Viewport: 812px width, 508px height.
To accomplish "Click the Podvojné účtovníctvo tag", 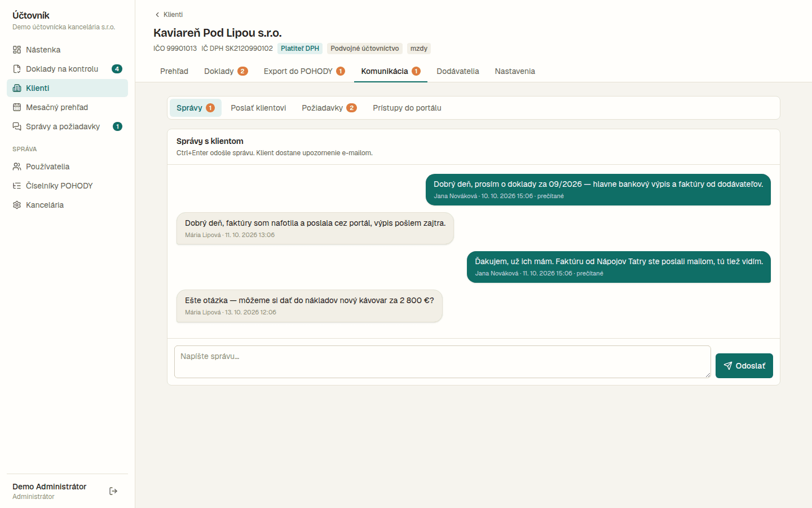I will click(365, 49).
